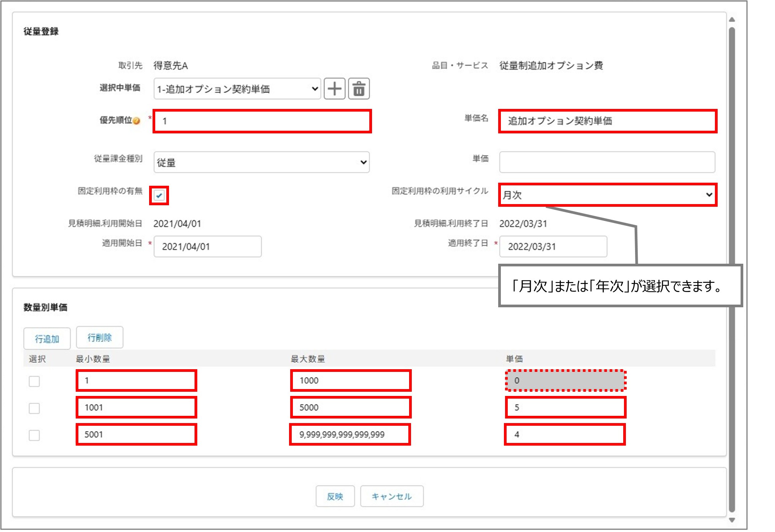Click the empty 単価 input field
This screenshot has height=532, width=775.
[607, 162]
